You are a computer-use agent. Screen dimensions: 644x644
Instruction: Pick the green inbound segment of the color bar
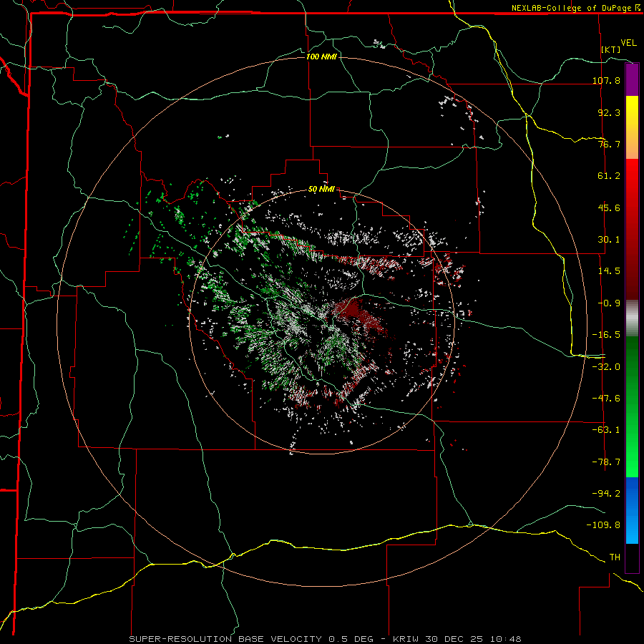pos(632,406)
